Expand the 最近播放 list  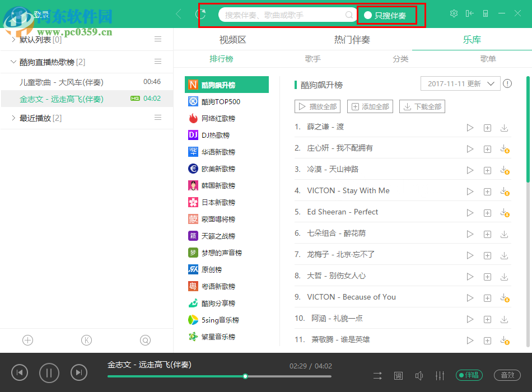[13, 118]
